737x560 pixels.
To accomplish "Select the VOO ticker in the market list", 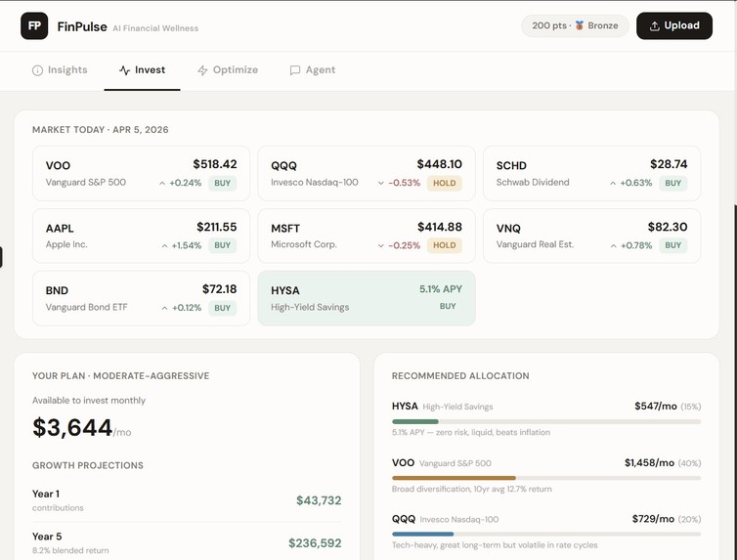I will [58, 166].
